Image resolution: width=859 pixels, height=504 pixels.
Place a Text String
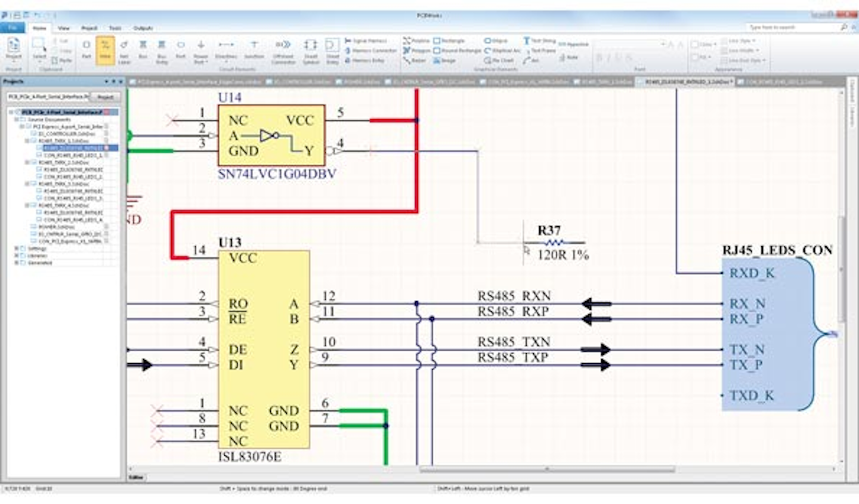pyautogui.click(x=542, y=41)
